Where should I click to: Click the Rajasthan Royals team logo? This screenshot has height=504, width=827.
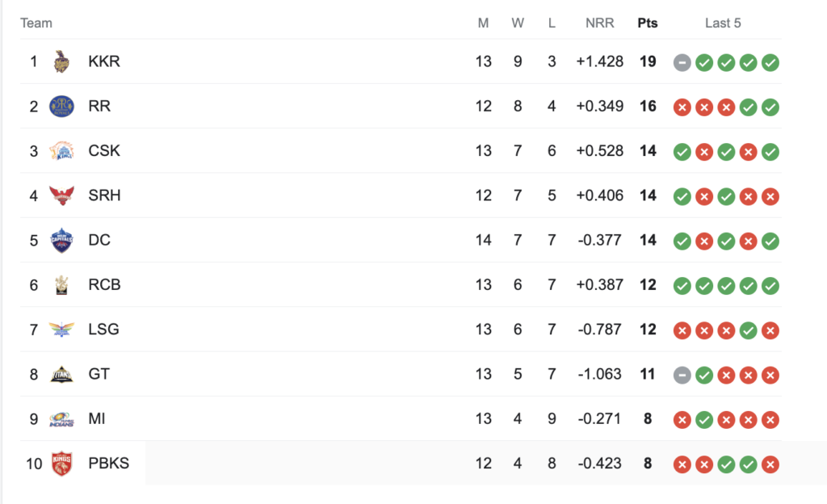pos(61,107)
